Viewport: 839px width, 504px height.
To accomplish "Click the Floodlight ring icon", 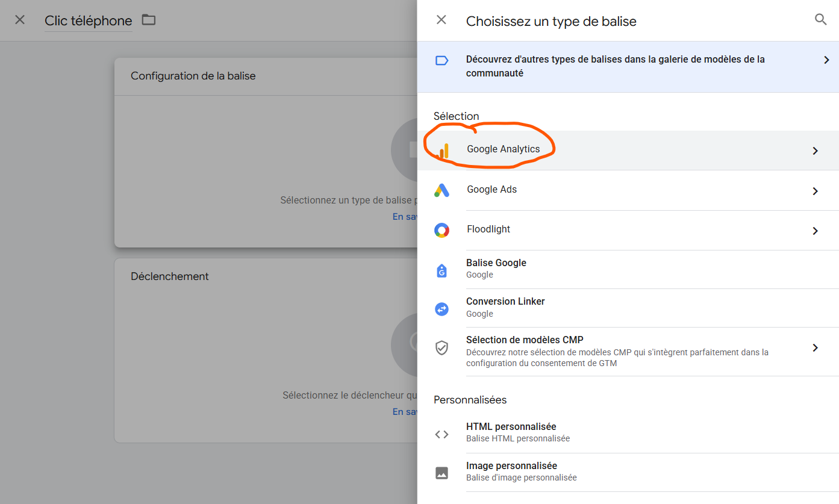I will pyautogui.click(x=441, y=230).
